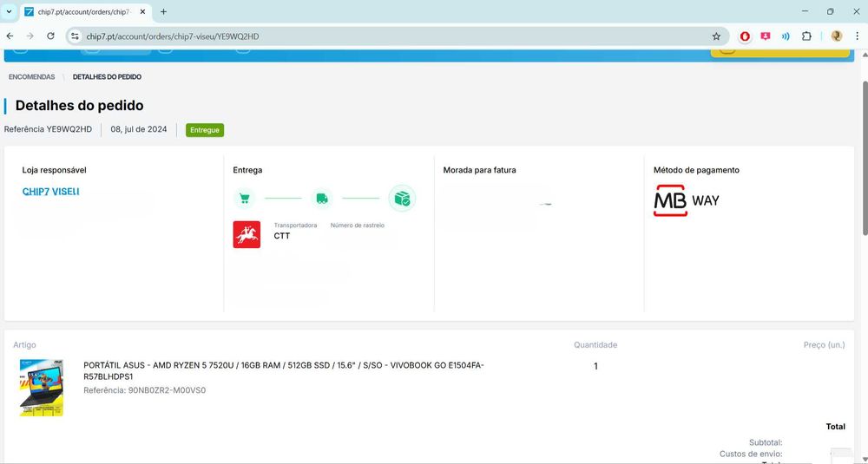The height and width of the screenshot is (464, 868).
Task: Click the Preço (un.) column header
Action: pos(825,345)
